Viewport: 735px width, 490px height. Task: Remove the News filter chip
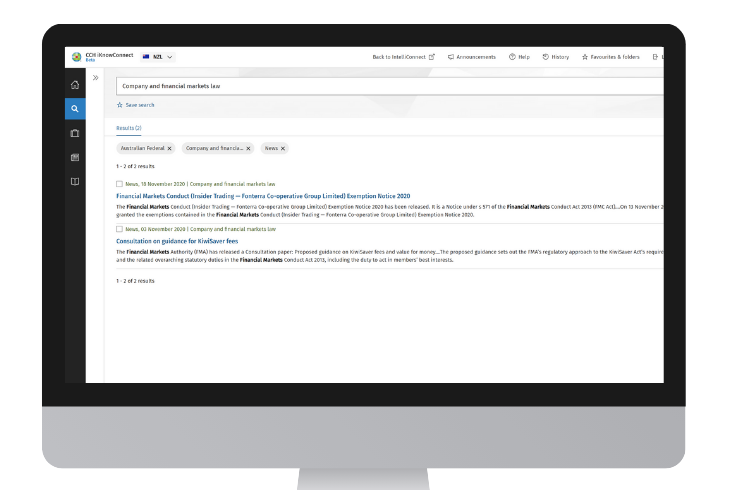pyautogui.click(x=283, y=148)
